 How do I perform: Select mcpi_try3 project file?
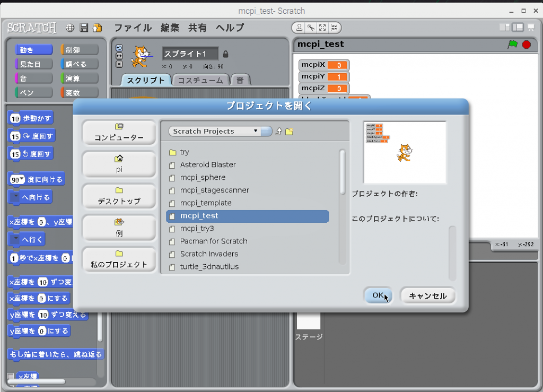tap(248, 229)
